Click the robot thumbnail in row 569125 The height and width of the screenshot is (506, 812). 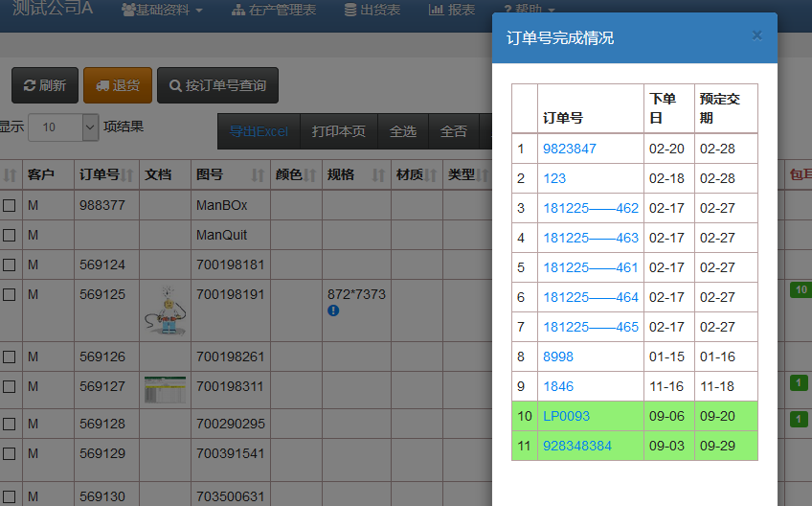pos(165,310)
